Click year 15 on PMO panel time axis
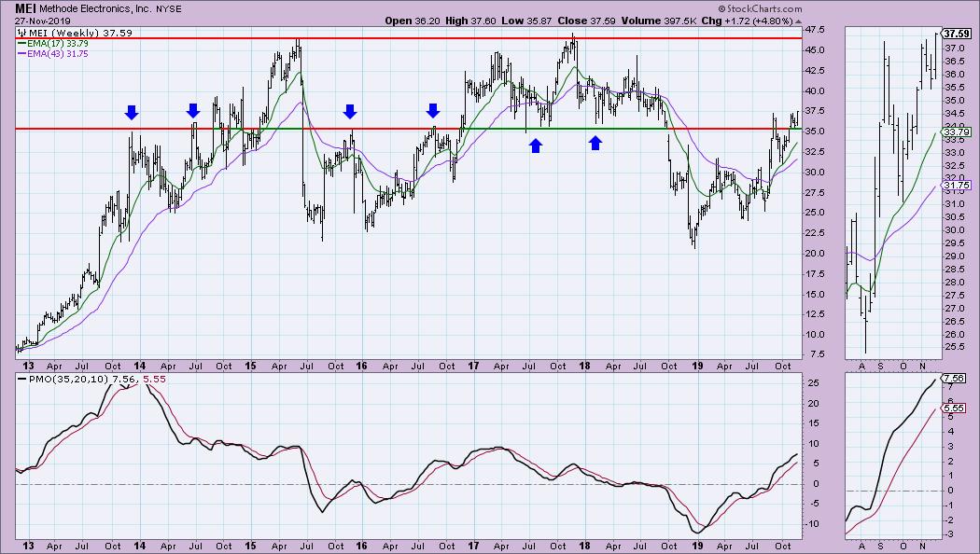The height and width of the screenshot is (554, 980). click(250, 546)
